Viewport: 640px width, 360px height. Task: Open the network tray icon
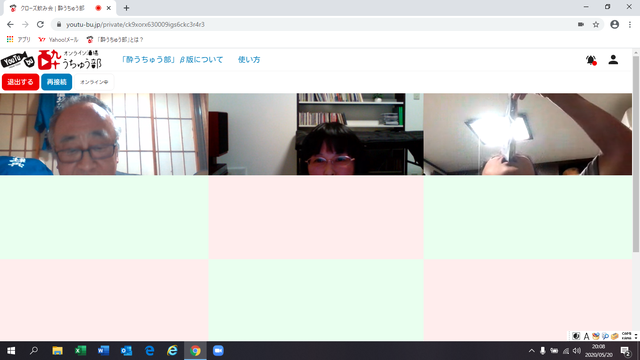click(x=566, y=351)
